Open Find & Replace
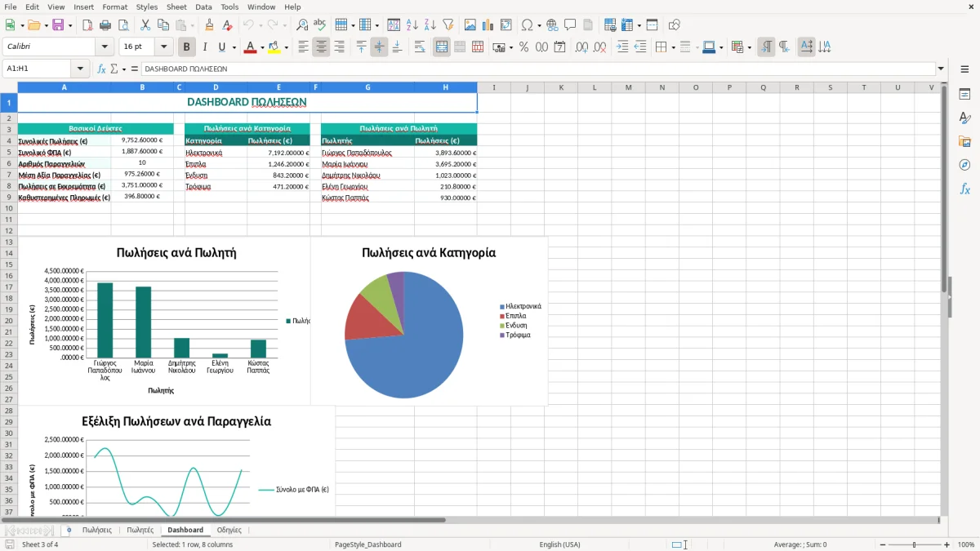Viewport: 980px width, 551px height. pyautogui.click(x=302, y=25)
